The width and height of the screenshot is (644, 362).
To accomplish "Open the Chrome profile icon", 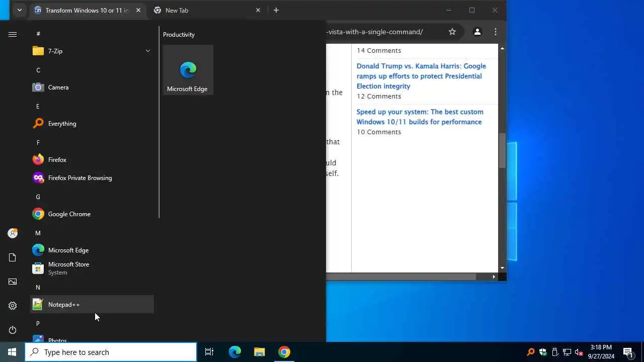I will pos(477,32).
